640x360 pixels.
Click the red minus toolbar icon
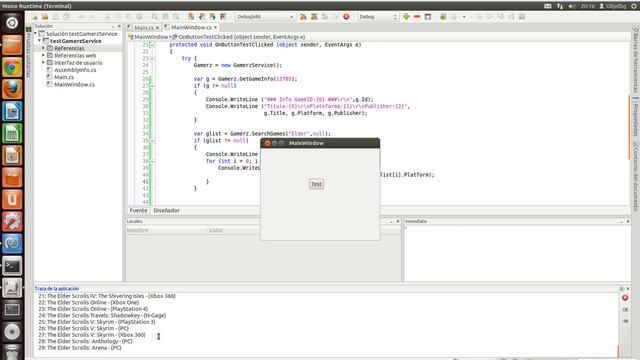(417, 17)
